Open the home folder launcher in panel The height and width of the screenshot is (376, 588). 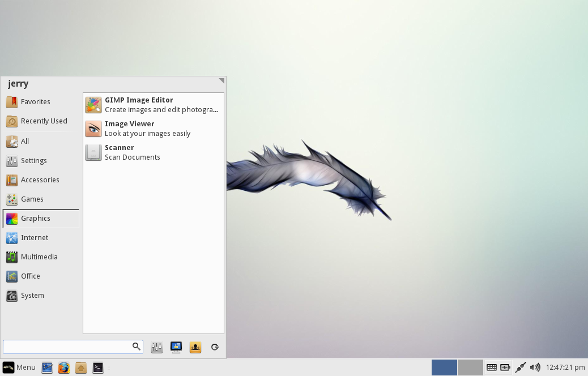pyautogui.click(x=80, y=368)
